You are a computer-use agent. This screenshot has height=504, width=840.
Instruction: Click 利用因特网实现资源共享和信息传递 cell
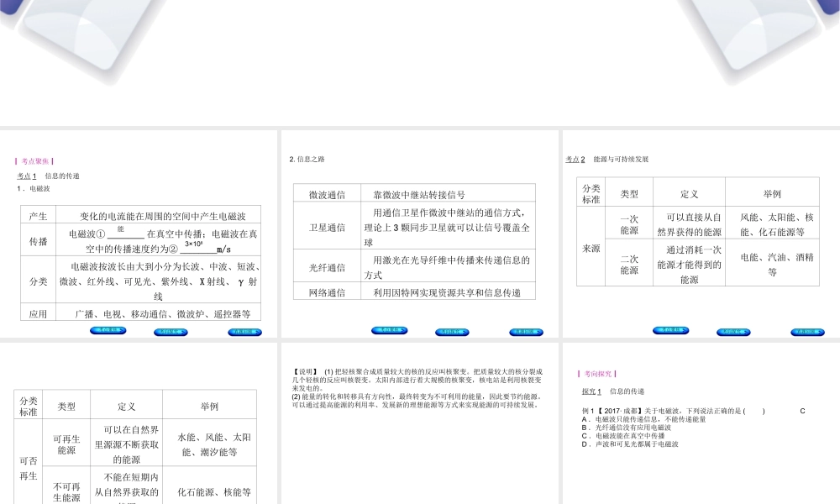448,292
